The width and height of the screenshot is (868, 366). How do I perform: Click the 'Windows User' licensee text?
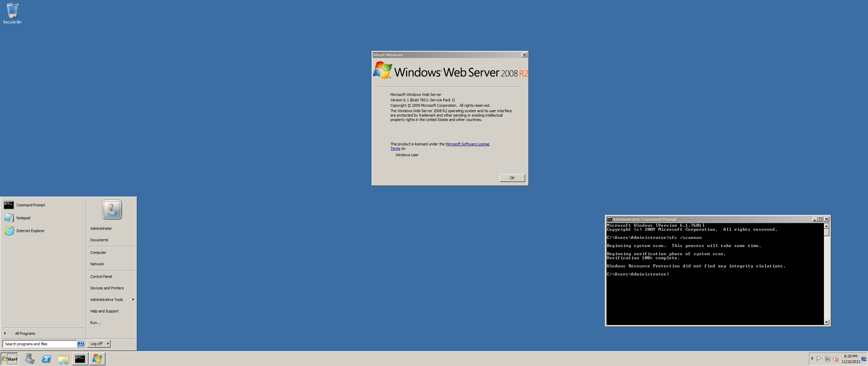[407, 155]
